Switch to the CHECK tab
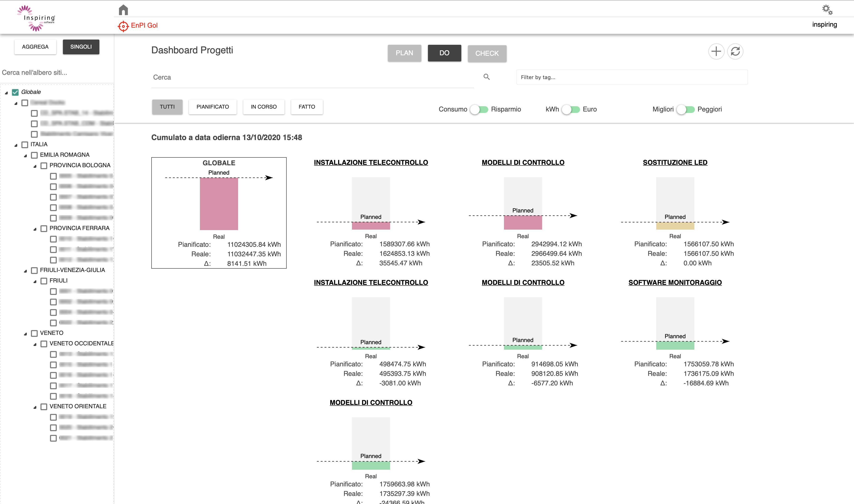This screenshot has width=854, height=504. [x=487, y=53]
